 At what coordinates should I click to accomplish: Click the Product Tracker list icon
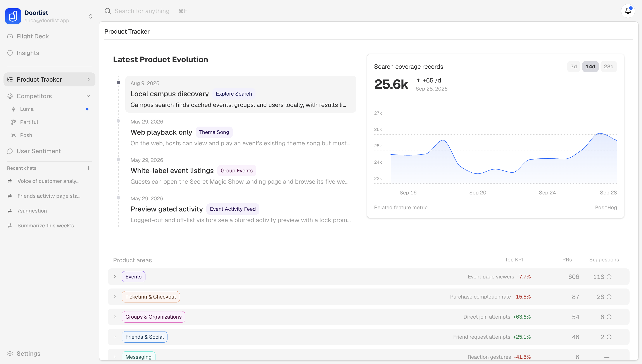tap(10, 79)
